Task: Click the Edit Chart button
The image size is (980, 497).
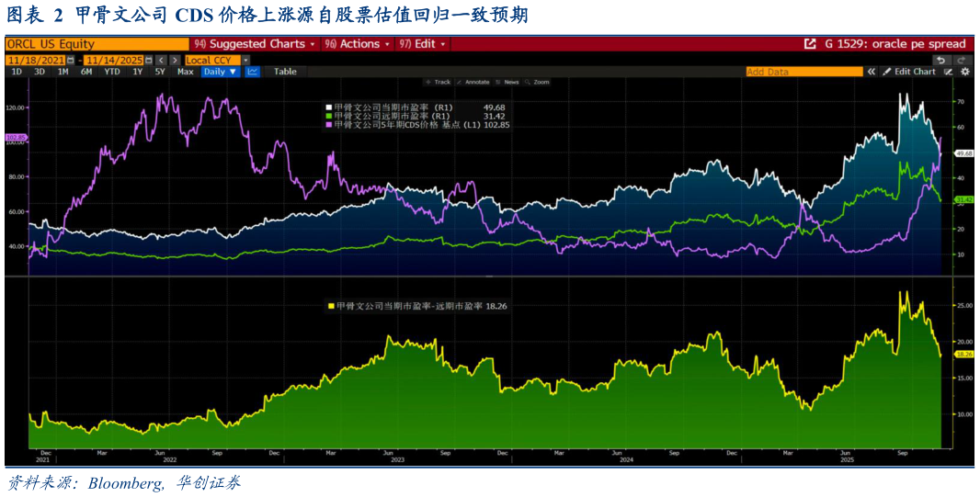Action: (908, 72)
